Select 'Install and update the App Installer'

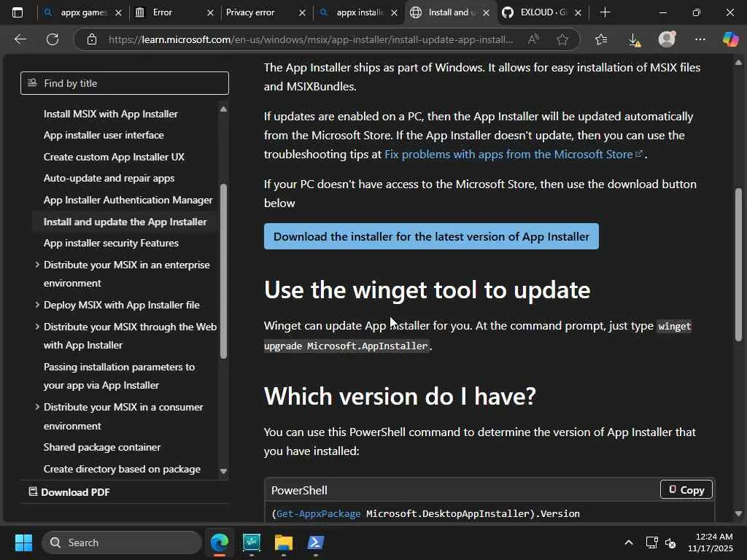(x=125, y=222)
